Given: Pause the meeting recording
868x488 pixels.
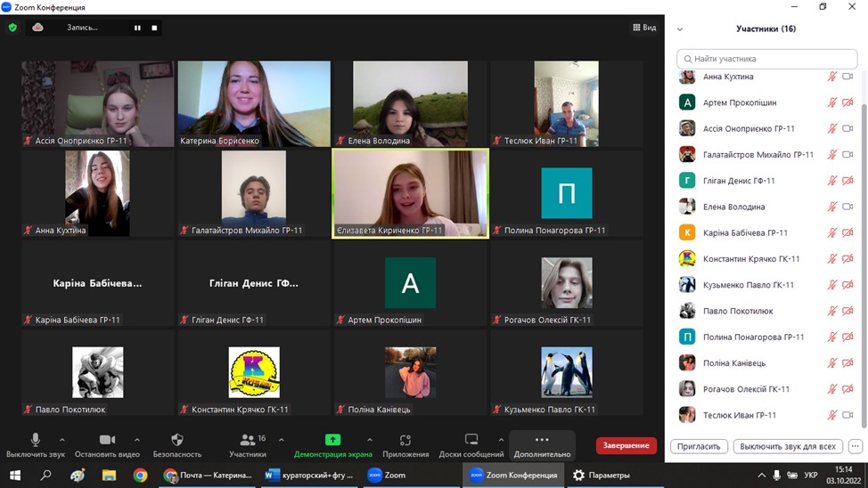Looking at the screenshot, I should click(x=137, y=28).
